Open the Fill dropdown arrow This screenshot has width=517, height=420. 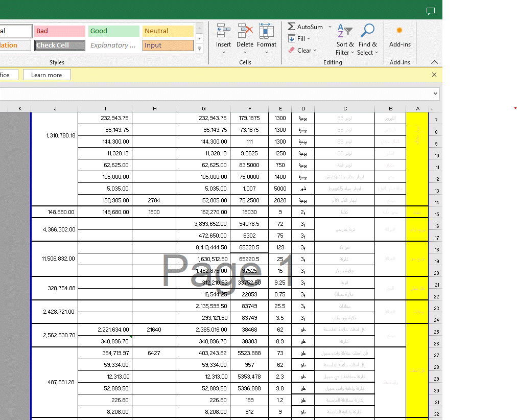pos(309,38)
